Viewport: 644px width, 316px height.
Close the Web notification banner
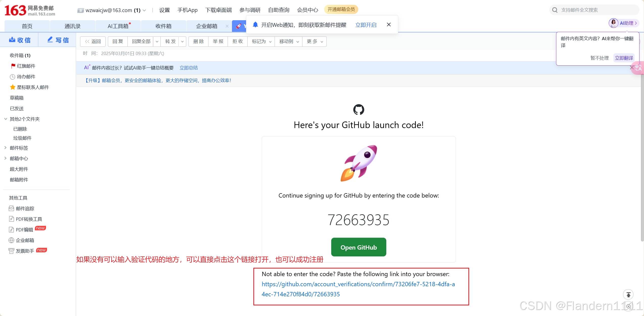(389, 25)
